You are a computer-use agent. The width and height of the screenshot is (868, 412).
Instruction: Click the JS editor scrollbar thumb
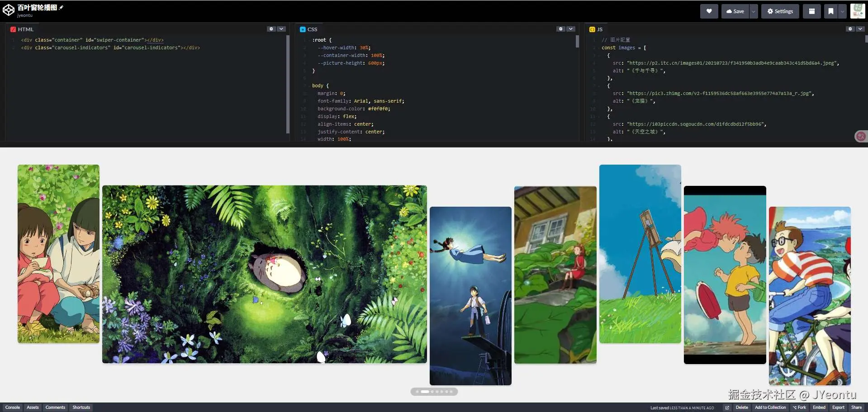tap(866, 39)
